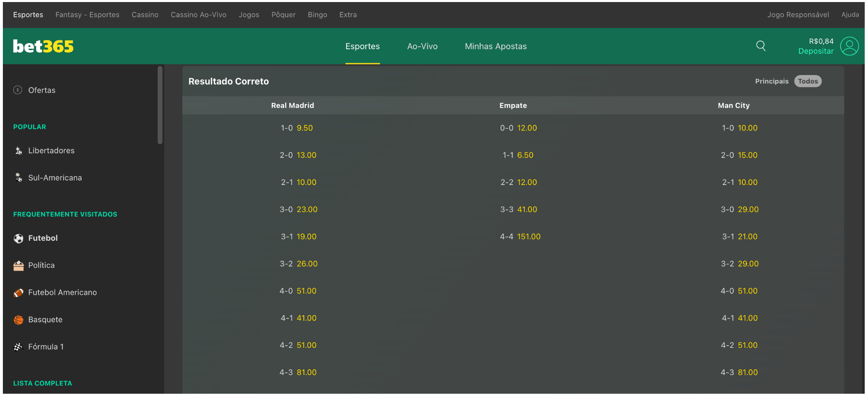The height and width of the screenshot is (397, 868).
Task: Open Minhas Apostas tab
Action: pyautogui.click(x=496, y=46)
